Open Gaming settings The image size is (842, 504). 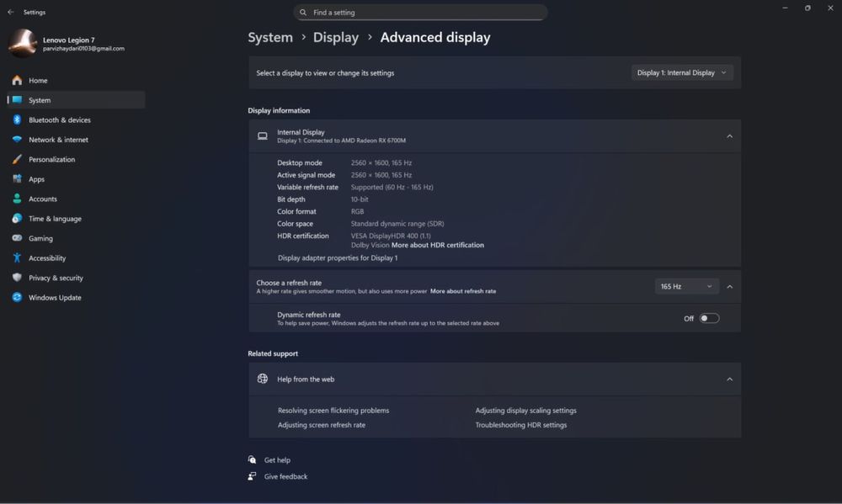[77, 238]
